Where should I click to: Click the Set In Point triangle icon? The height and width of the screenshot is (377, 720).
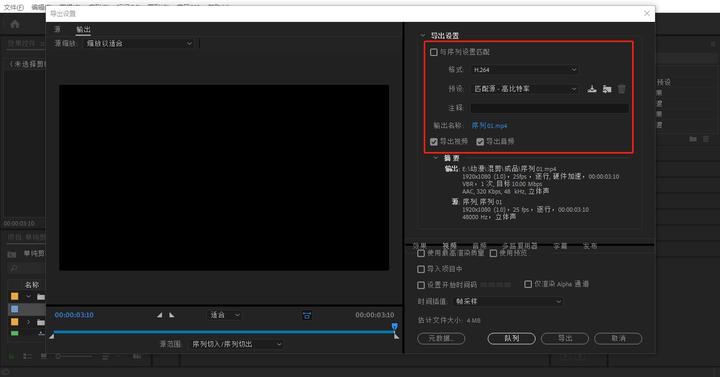159,315
